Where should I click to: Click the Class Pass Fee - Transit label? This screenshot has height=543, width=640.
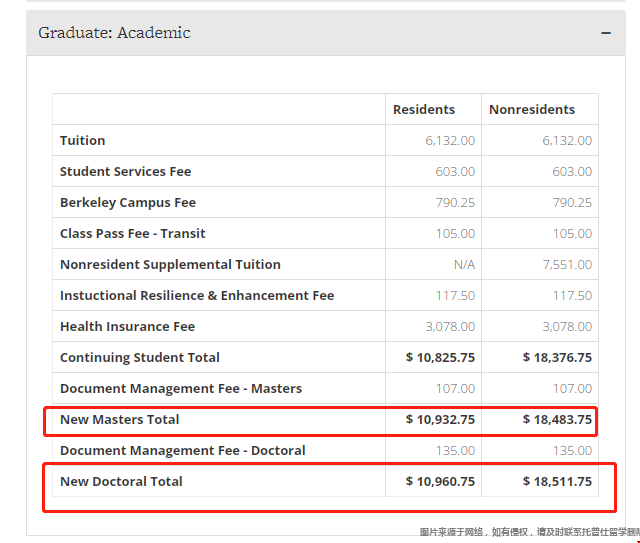pos(133,234)
